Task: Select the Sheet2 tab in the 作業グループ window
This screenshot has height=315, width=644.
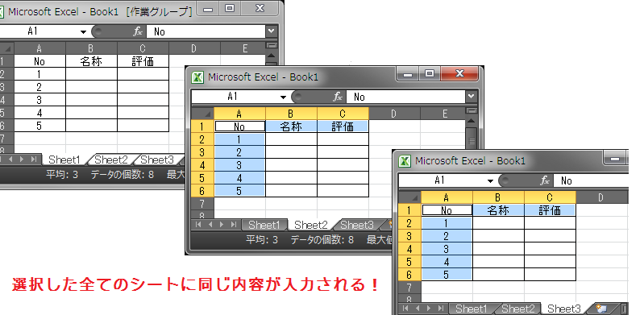Action: pyautogui.click(x=111, y=160)
